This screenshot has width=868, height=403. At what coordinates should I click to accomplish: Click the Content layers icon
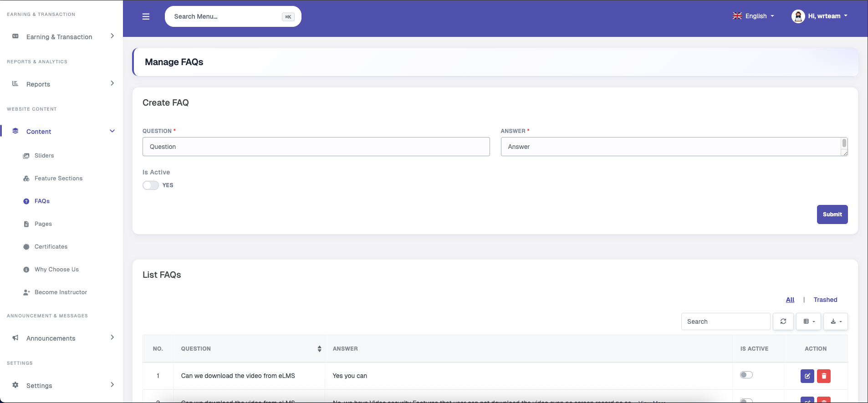[x=15, y=131]
